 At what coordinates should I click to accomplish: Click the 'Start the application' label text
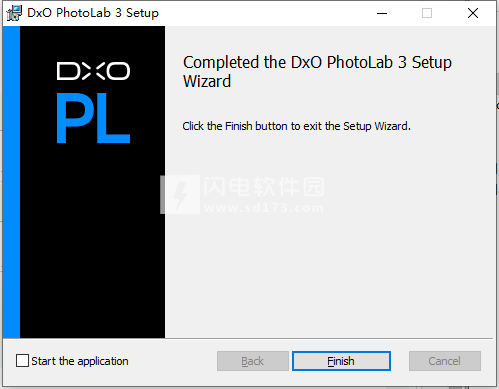[x=80, y=361]
